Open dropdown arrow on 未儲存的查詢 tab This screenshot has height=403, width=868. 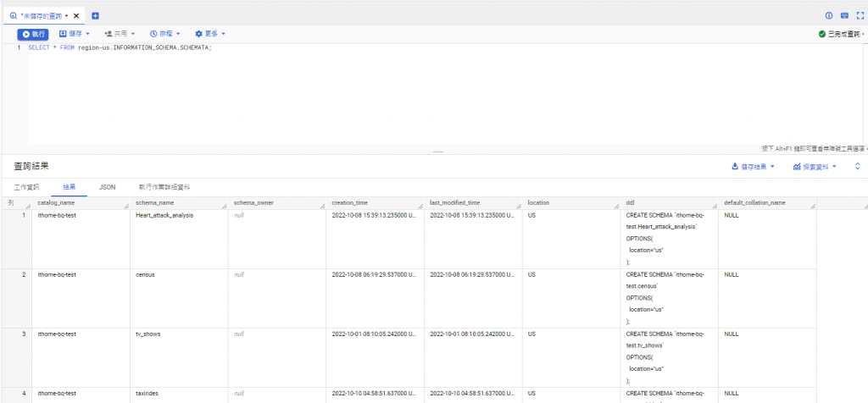67,16
